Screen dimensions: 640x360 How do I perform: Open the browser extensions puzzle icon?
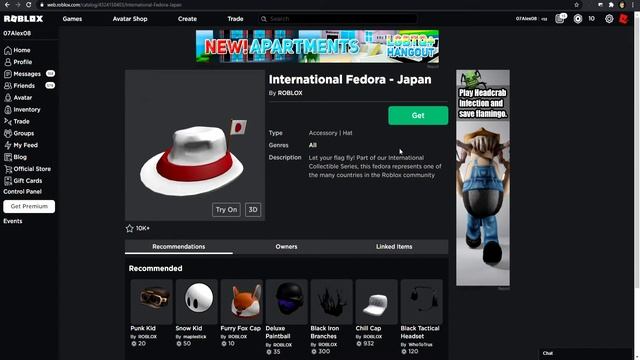pyautogui.click(x=611, y=4)
